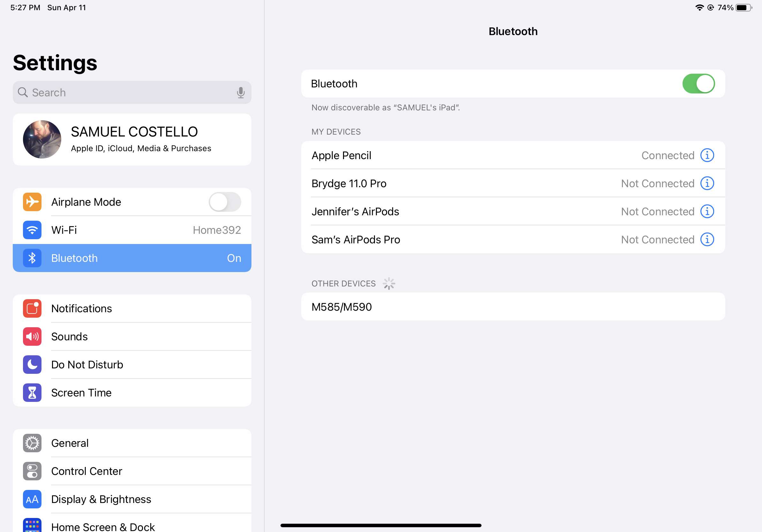Tap the 5:27 PM clock

point(25,8)
